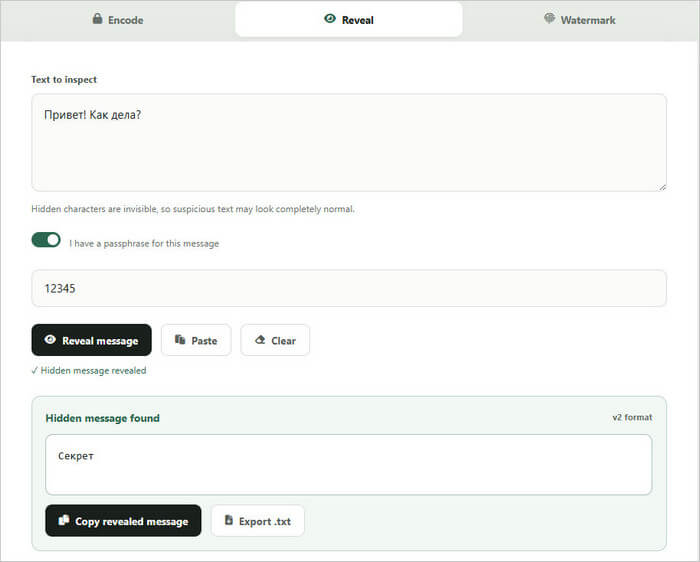Switch to the Encode tab
700x562 pixels.
tap(118, 20)
